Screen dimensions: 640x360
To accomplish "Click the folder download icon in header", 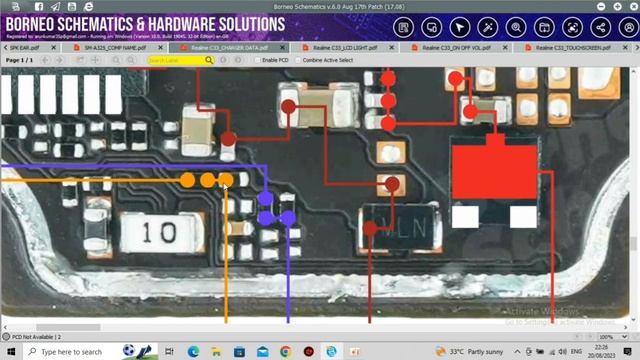I will click(544, 27).
